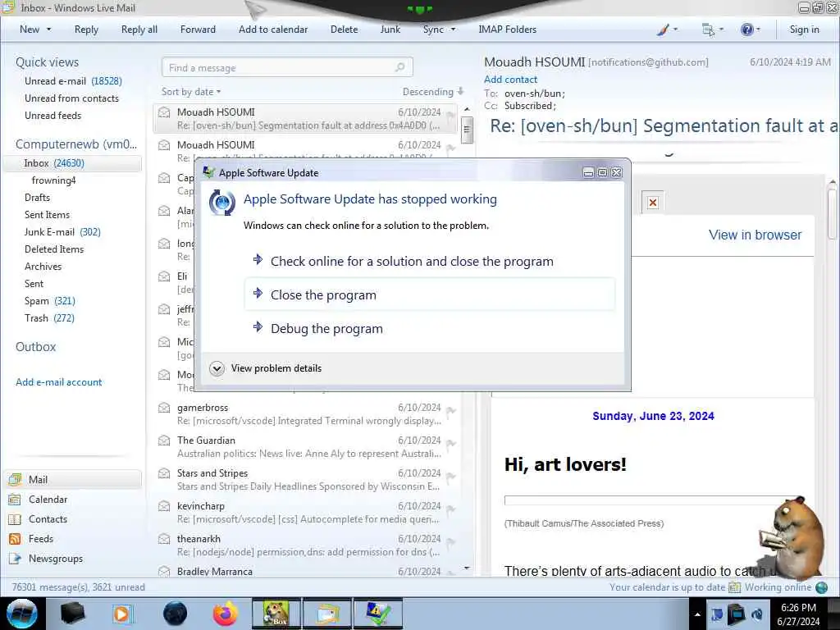Open the Sort by date dropdown

[191, 92]
